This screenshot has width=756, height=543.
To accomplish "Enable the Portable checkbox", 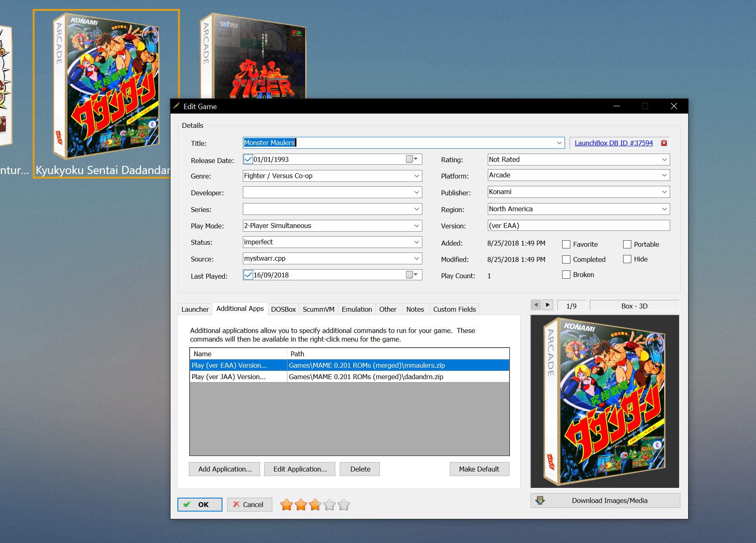I will 627,244.
